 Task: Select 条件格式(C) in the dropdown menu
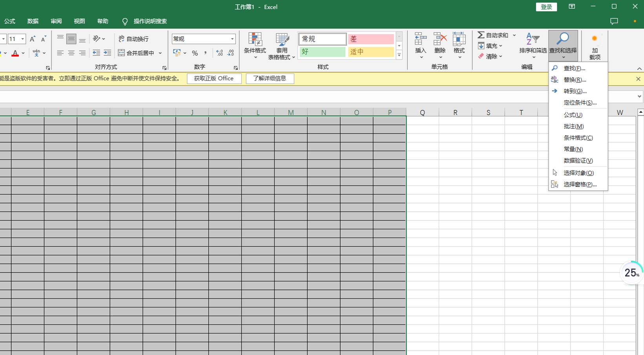(578, 138)
